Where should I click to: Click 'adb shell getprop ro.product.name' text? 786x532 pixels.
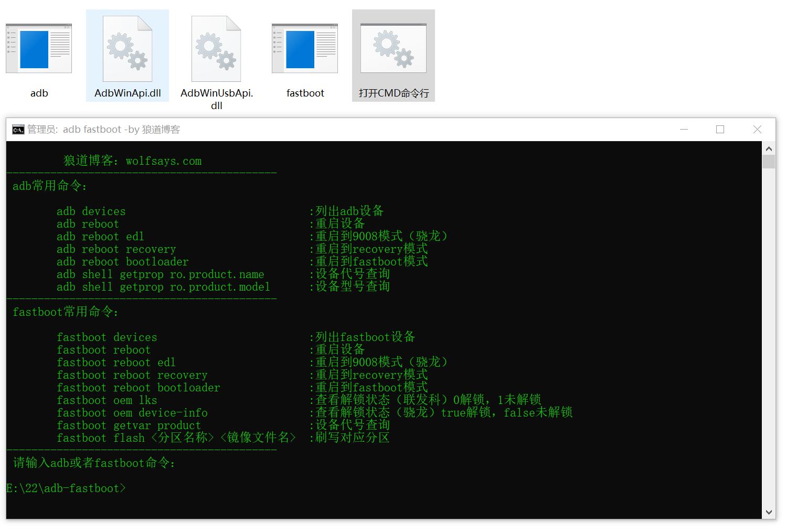pyautogui.click(x=161, y=274)
